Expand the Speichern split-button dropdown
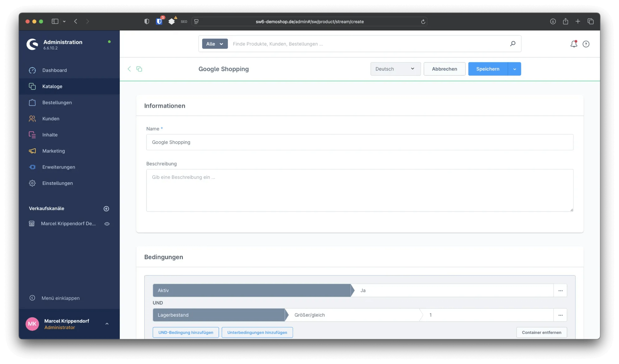Screen dimensions: 619x364 [x=515, y=69]
